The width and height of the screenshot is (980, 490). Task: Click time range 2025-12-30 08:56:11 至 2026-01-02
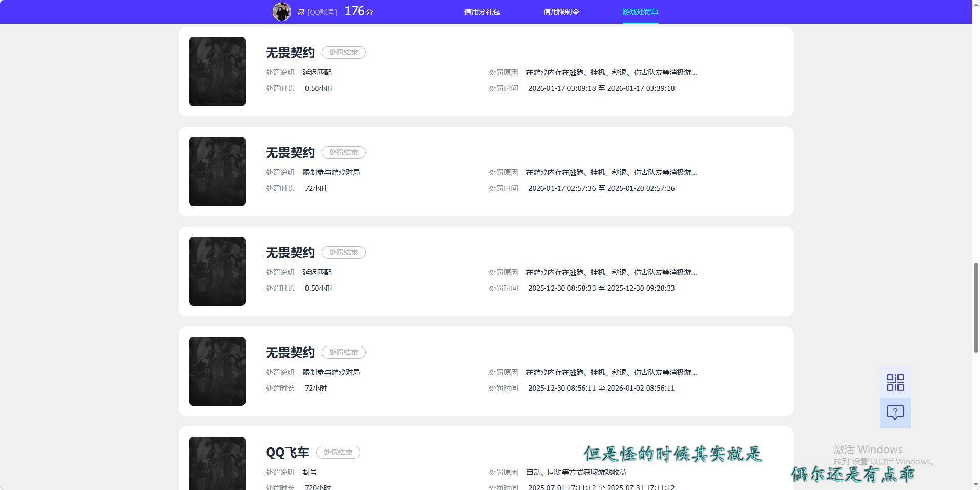point(601,388)
